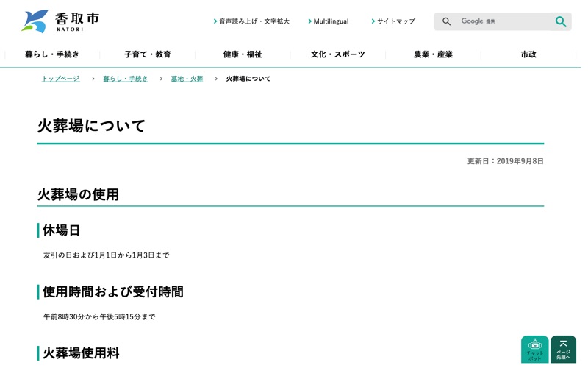588x368 pixels.
Task: Open the 暮らし・手続き menu
Action: point(52,54)
